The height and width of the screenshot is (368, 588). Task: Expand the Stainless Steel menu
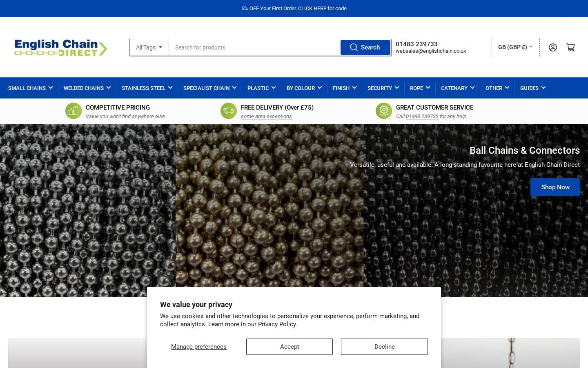point(147,88)
